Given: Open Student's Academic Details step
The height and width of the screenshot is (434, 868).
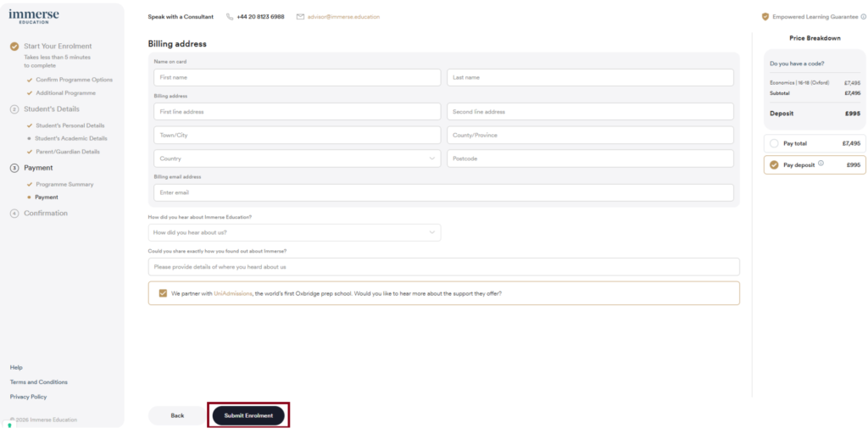Looking at the screenshot, I should pyautogui.click(x=71, y=138).
